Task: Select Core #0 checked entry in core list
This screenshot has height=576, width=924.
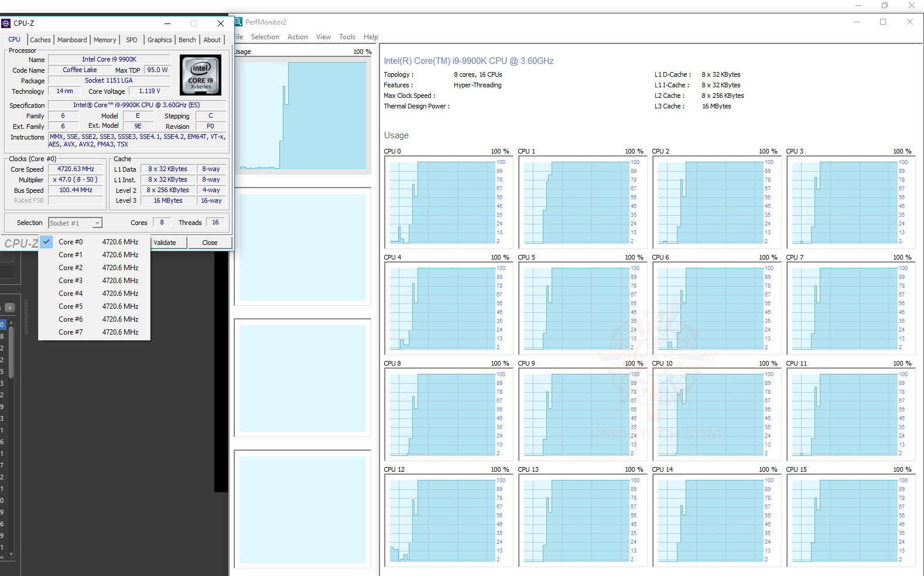Action: tap(94, 242)
